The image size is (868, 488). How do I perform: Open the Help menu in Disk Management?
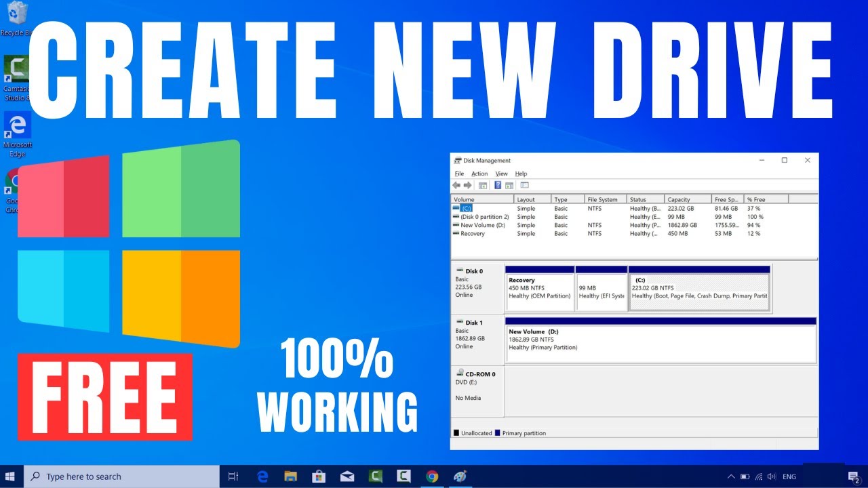[521, 174]
